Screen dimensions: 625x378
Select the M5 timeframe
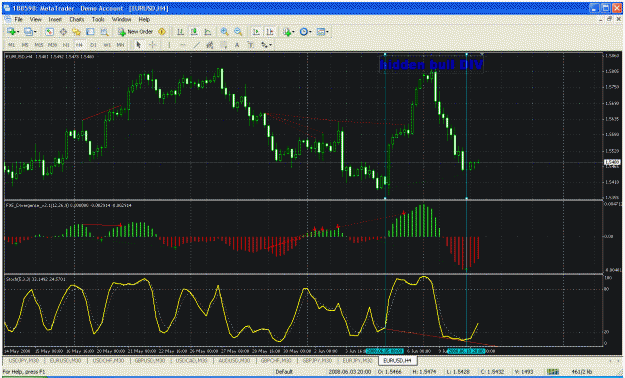tap(25, 45)
